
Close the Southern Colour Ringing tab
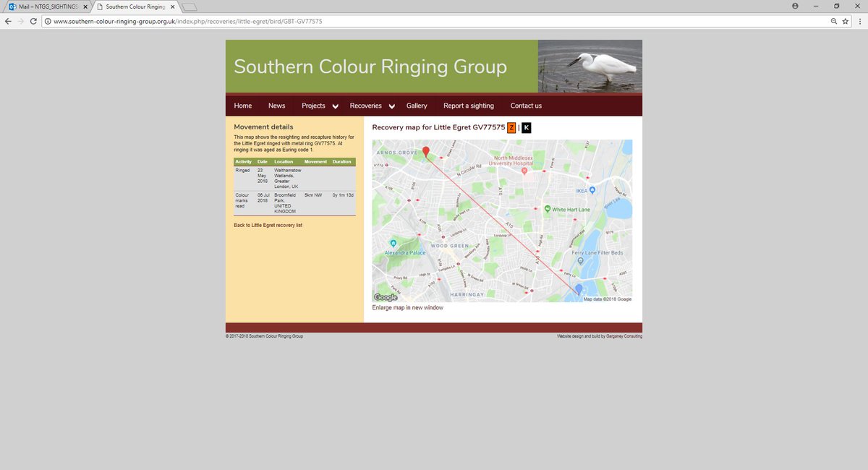click(172, 7)
